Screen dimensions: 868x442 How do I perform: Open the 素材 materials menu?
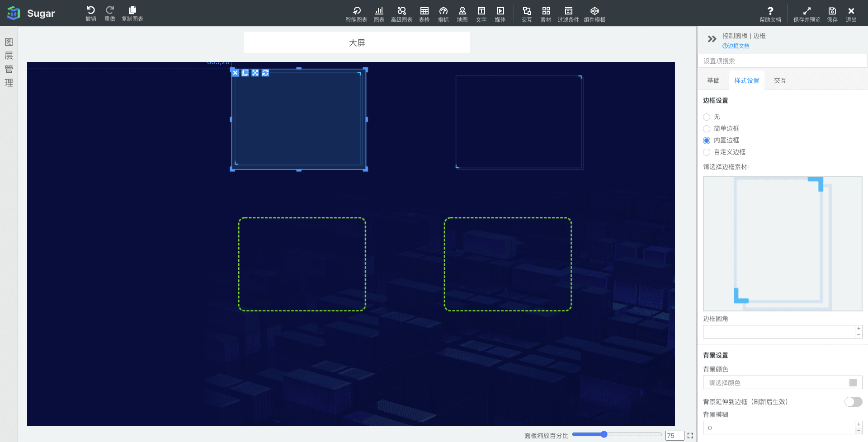point(546,14)
